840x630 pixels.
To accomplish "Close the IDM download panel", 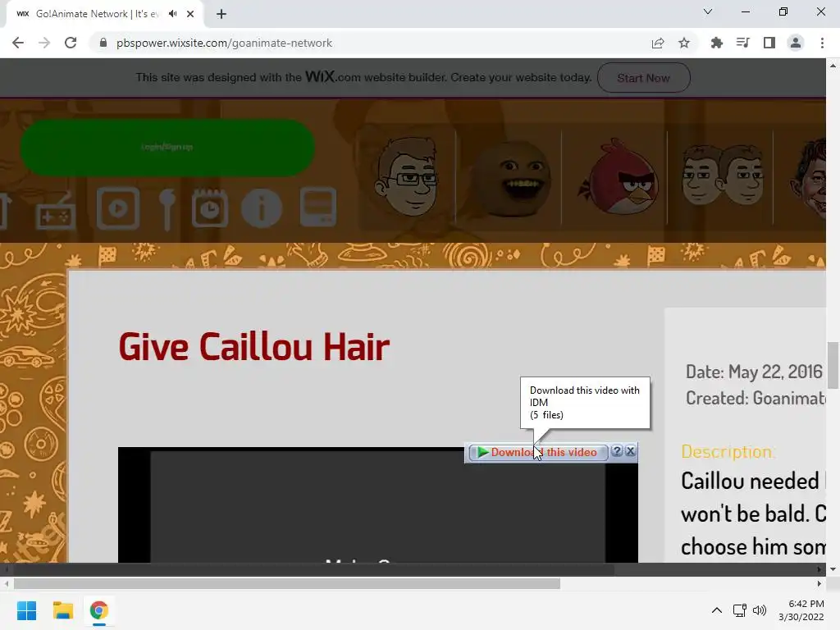I will pos(631,451).
